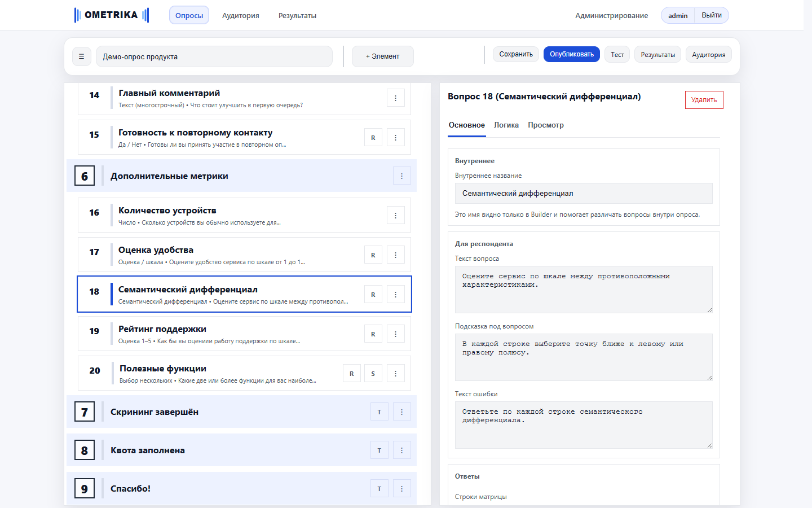The height and width of the screenshot is (508, 812).
Task: Open three-dot menu for Квота заполнена
Action: (x=402, y=450)
